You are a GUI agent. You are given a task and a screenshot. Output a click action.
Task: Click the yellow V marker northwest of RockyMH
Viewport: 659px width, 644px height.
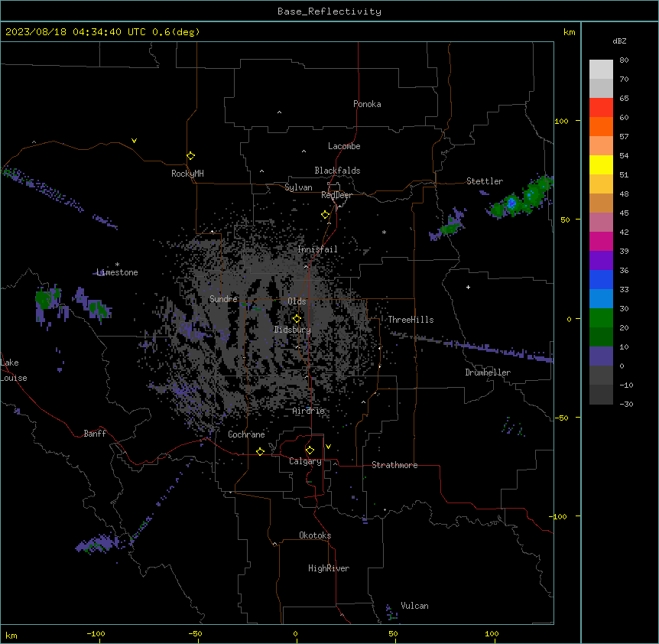[134, 141]
